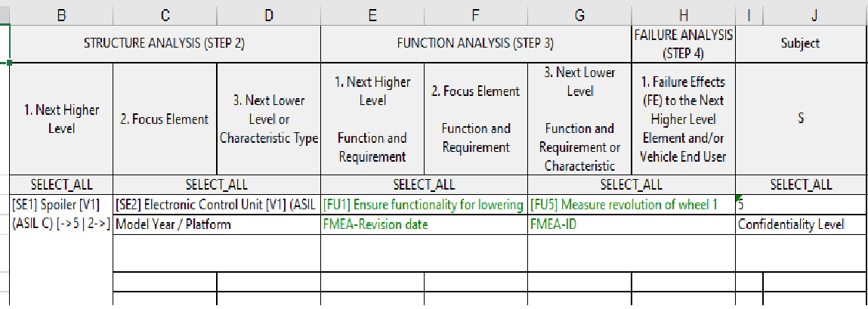Screen dimensions: 868x309
Task: Click the Structure Analysis (Step 2) cell
Action: tap(165, 44)
